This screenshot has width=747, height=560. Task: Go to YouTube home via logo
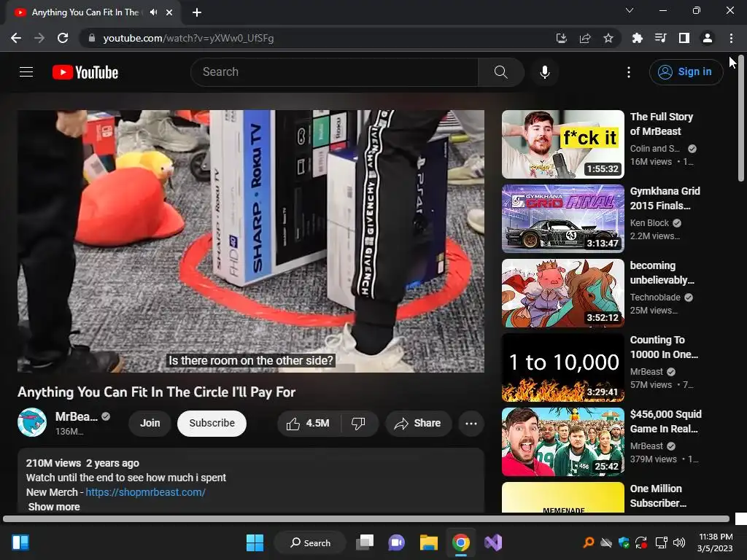(85, 72)
